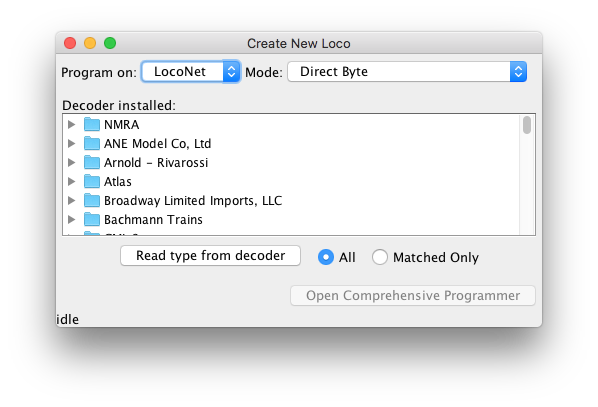Click the ANE Model Co folder icon
The image size is (598, 407).
(92, 143)
